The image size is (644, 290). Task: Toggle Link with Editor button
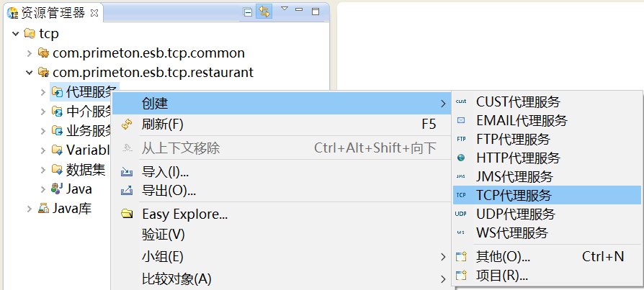264,12
